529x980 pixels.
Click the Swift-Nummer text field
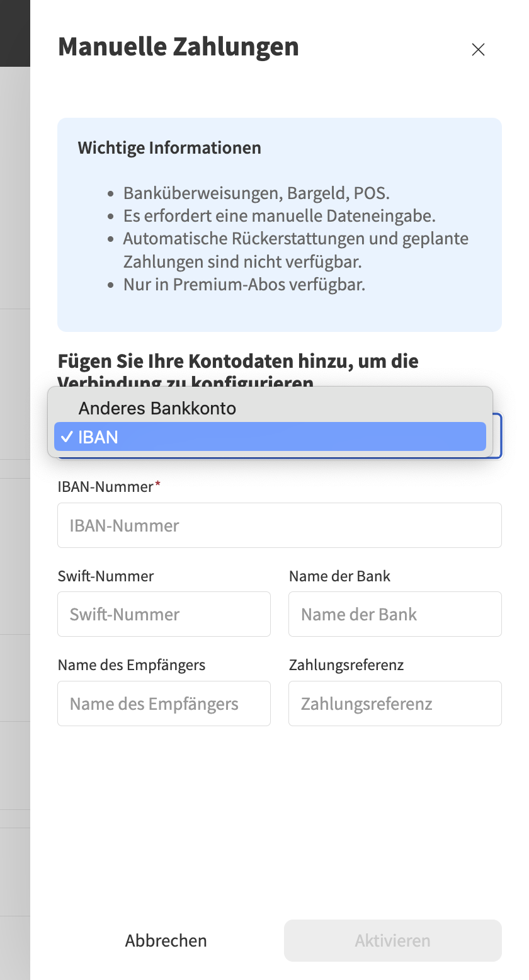tap(164, 613)
